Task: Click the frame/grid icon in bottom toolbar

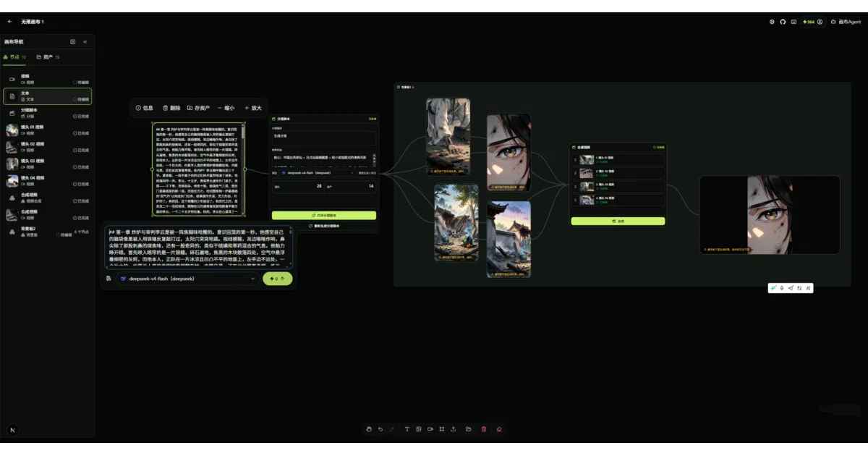Action: [441, 429]
